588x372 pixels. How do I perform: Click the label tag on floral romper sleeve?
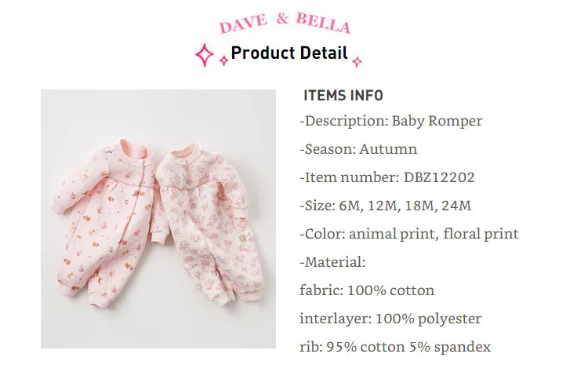pos(244,238)
